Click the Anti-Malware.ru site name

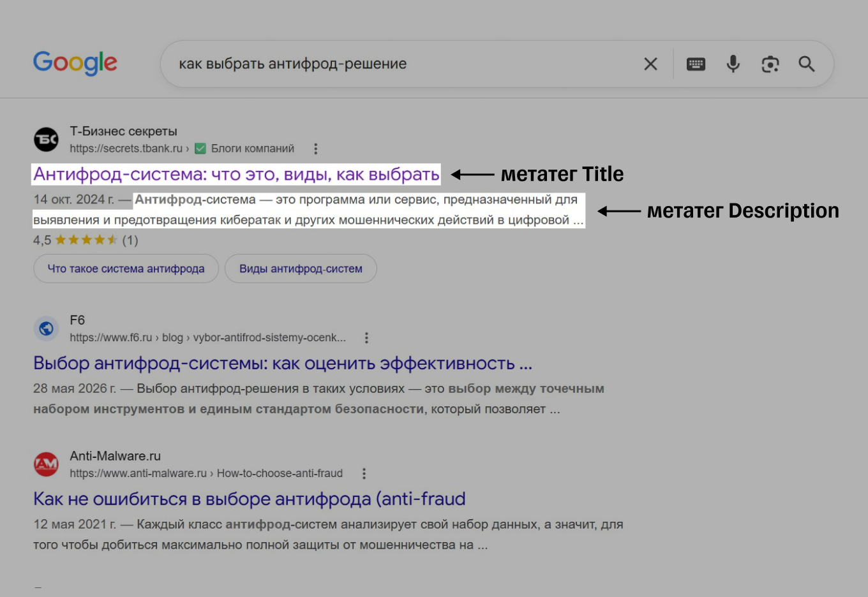[x=115, y=456]
